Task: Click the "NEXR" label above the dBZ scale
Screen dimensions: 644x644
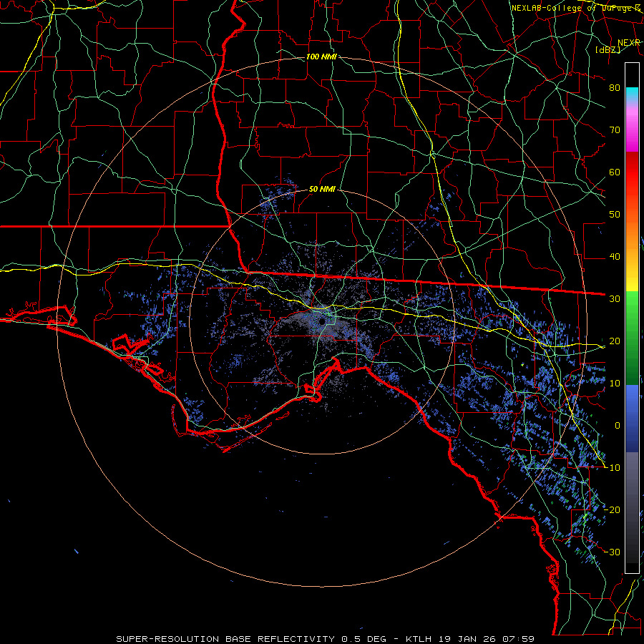Action: (x=628, y=43)
